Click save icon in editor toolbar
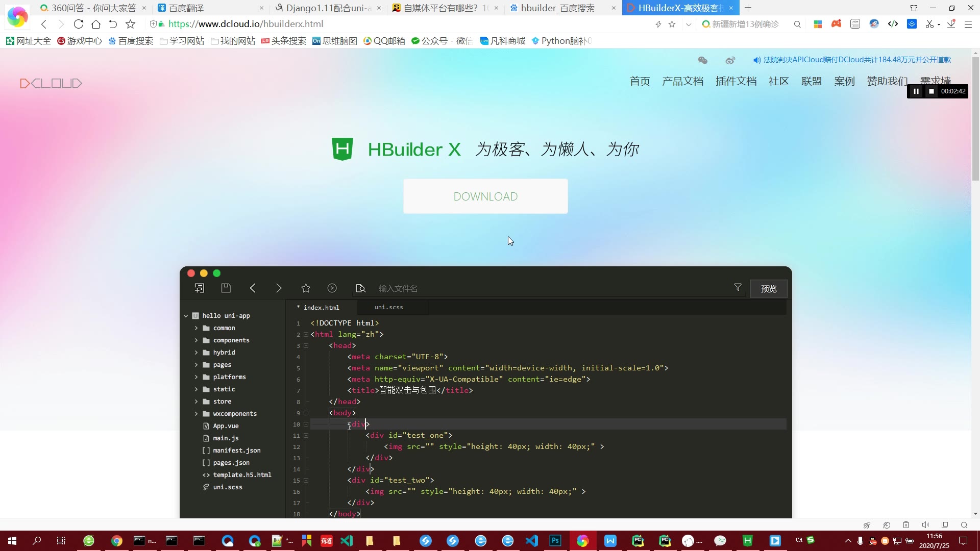 226,288
